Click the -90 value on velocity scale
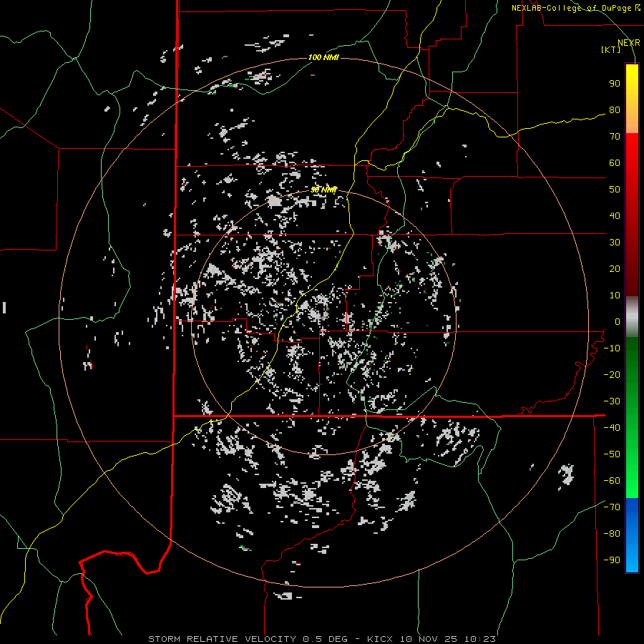 [x=612, y=560]
